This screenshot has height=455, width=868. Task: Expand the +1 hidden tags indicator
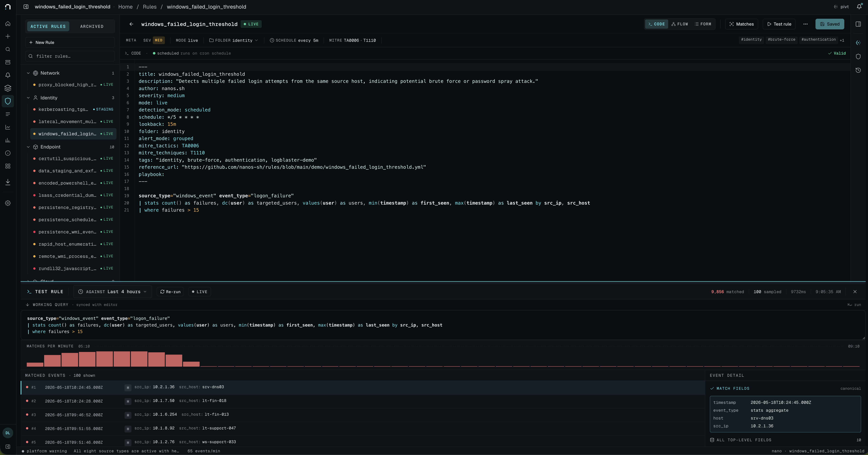(x=842, y=40)
